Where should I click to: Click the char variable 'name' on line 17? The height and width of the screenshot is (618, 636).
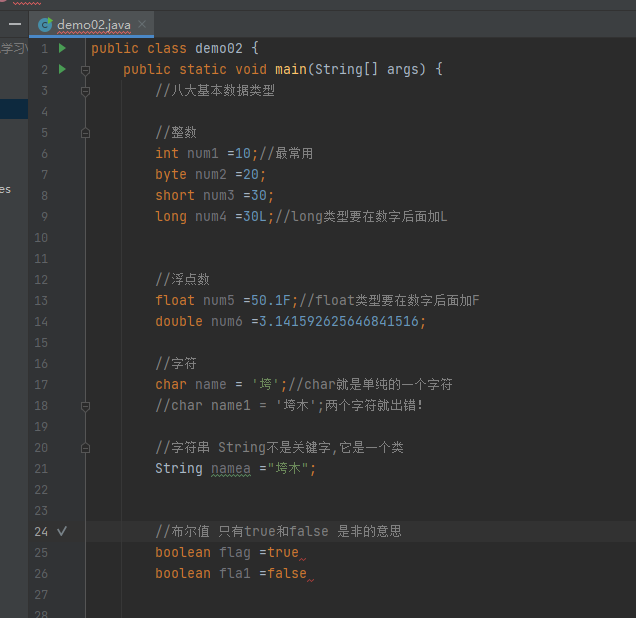211,384
